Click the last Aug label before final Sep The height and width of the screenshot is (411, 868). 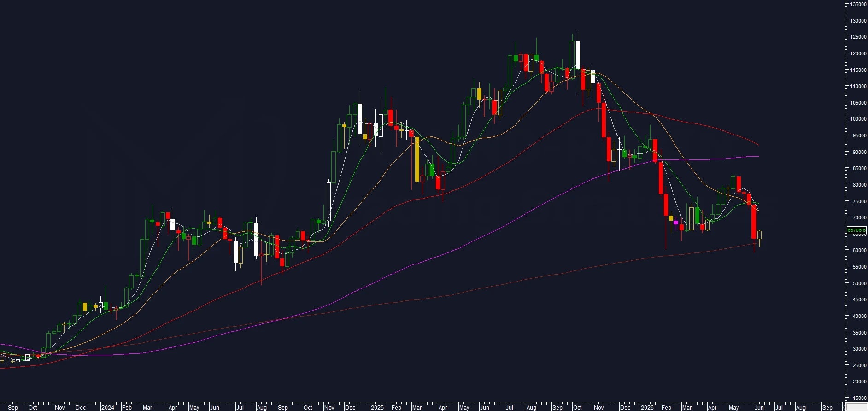click(x=801, y=407)
